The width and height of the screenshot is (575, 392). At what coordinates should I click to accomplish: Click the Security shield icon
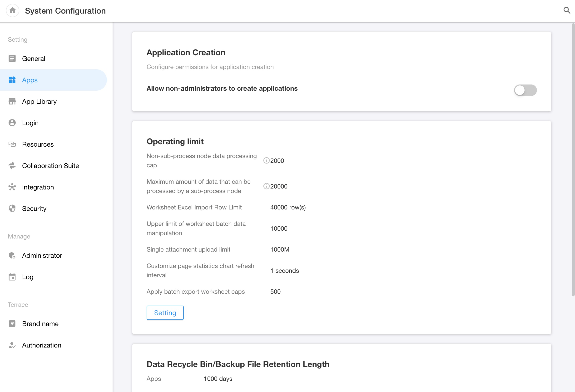coord(12,208)
